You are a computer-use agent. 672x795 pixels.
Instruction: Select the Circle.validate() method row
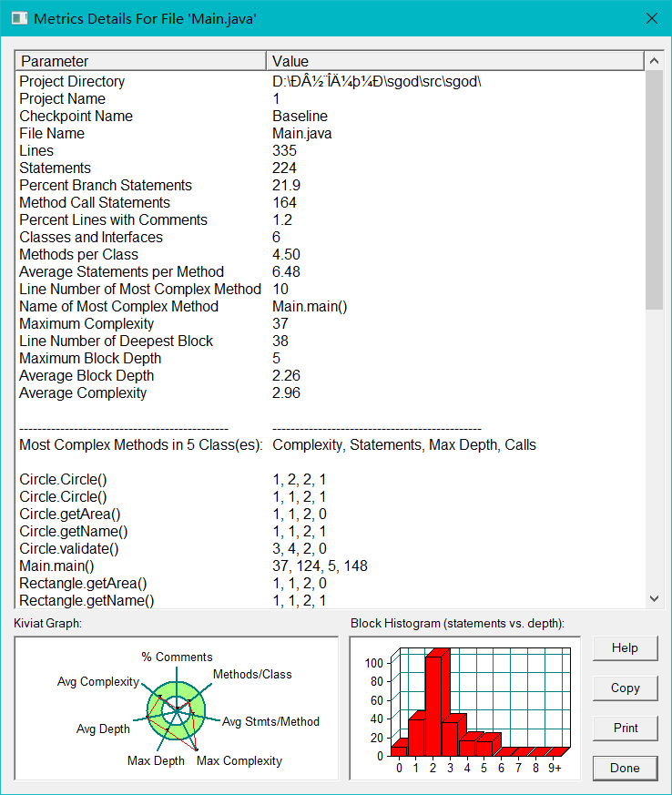[330, 548]
